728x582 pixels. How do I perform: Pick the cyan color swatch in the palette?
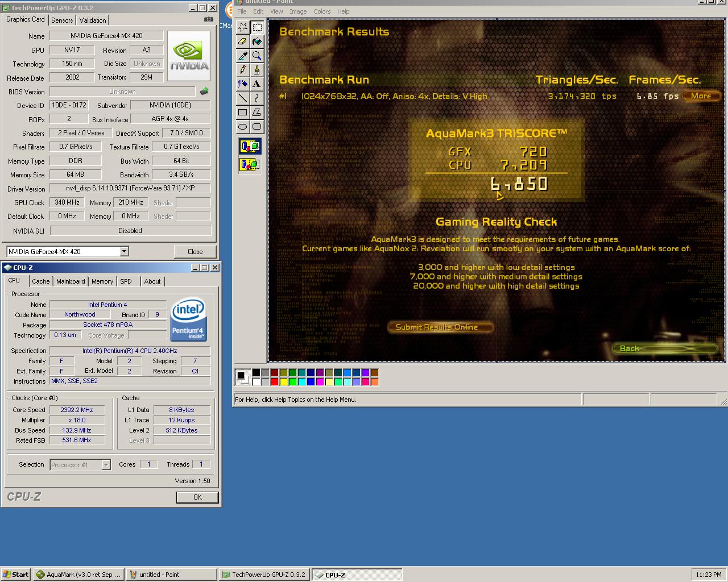301,382
